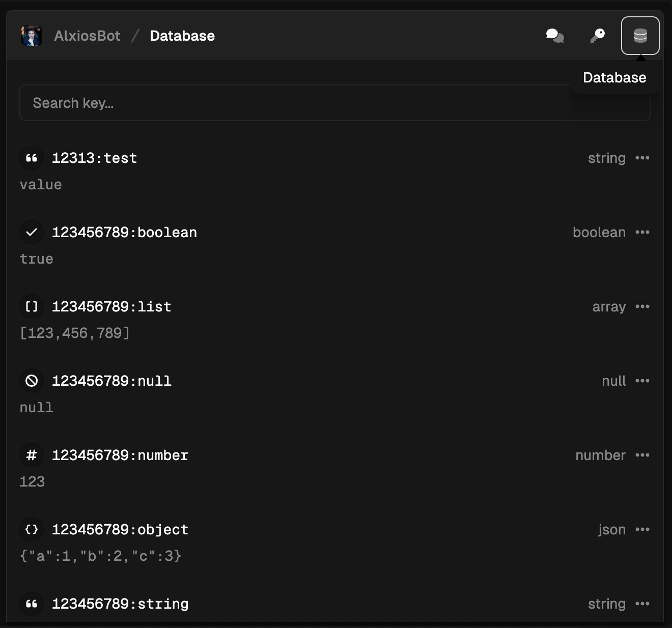Viewport: 672px width, 628px height.
Task: Click the checkmark icon for 123456789:boolean
Action: [32, 232]
